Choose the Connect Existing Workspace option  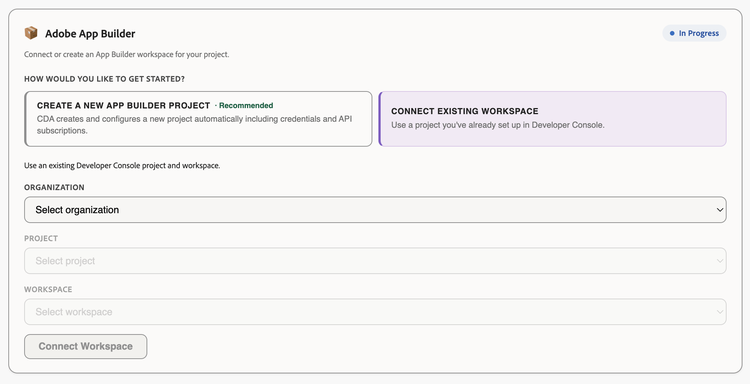(552, 119)
